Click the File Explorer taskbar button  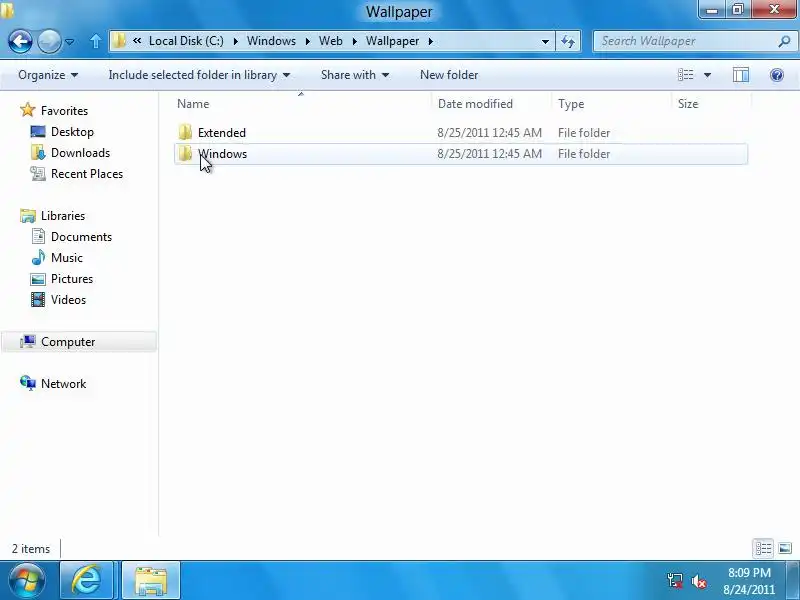click(x=151, y=581)
